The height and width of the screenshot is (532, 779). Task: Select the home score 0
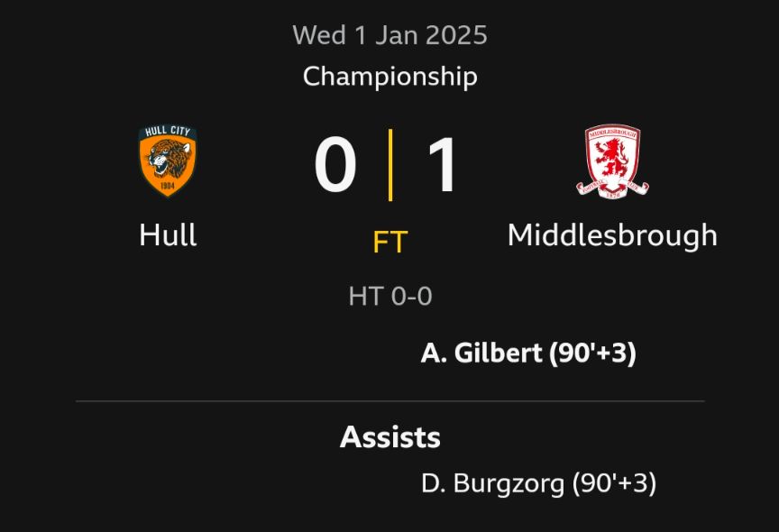tap(335, 164)
